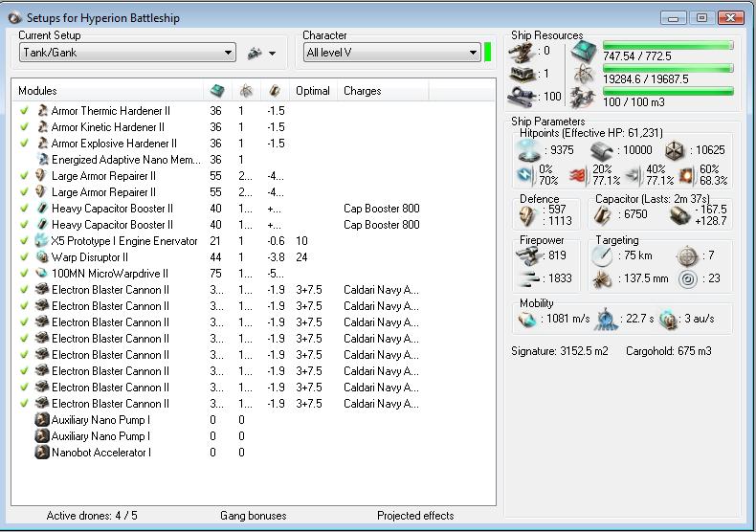Click the Signature: 3152.5 m2 value
Image resolution: width=756 pixels, height=532 pixels.
pos(559,351)
